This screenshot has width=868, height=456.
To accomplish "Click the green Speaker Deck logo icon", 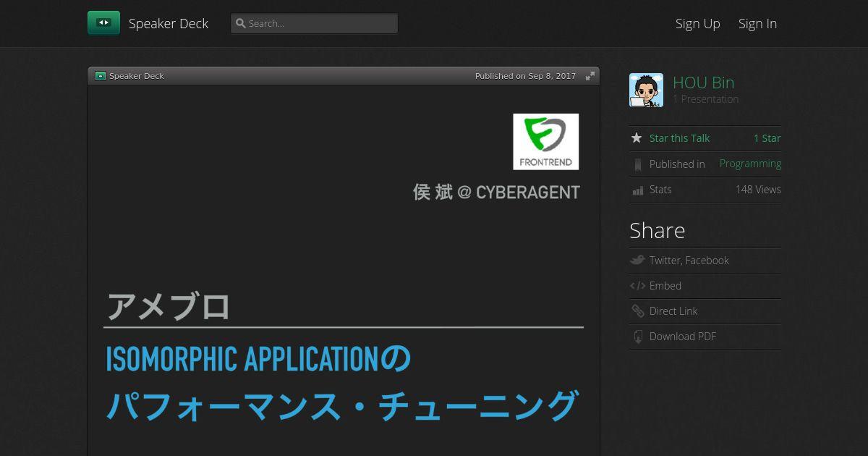I will 103,23.
